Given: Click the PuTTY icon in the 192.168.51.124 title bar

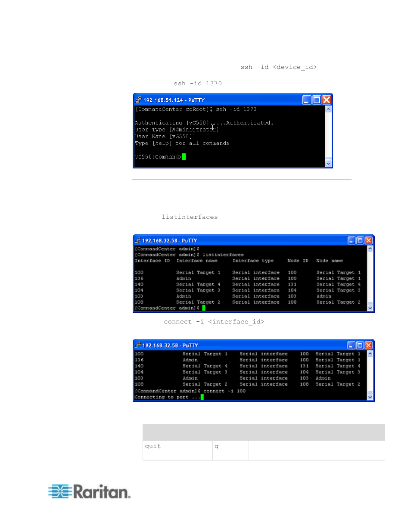Looking at the screenshot, I should 138,100.
